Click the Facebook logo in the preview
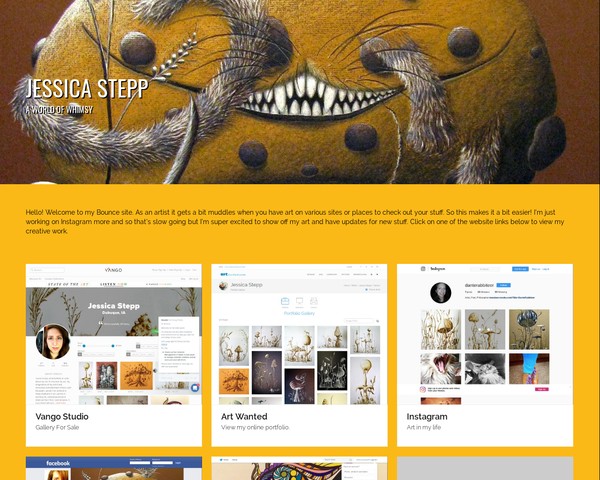 (x=58, y=463)
